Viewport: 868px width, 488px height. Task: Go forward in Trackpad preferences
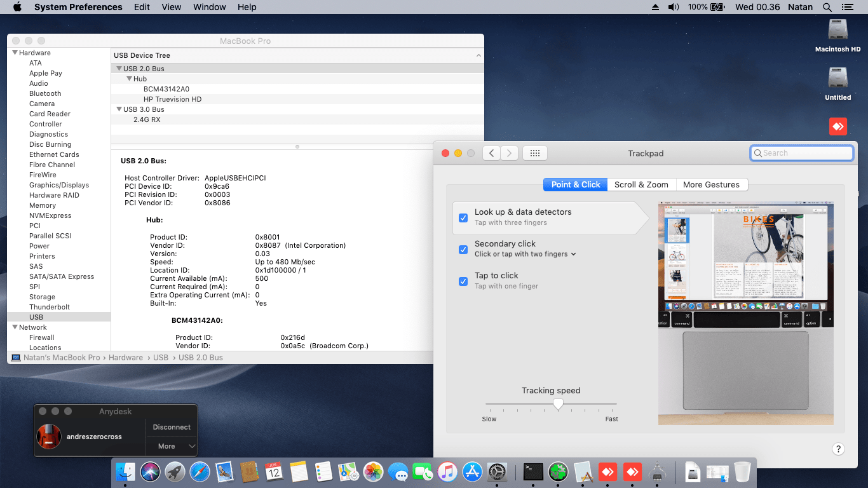coord(509,153)
